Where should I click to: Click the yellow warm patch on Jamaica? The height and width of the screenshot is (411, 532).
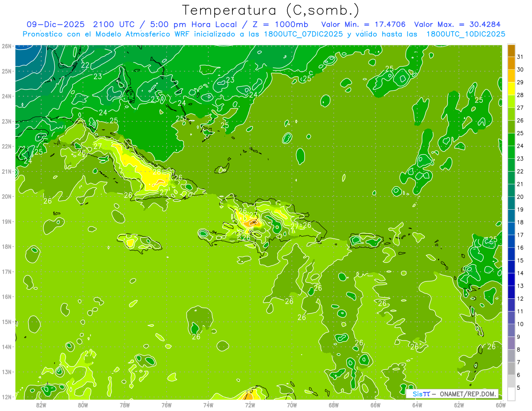coord(130,243)
